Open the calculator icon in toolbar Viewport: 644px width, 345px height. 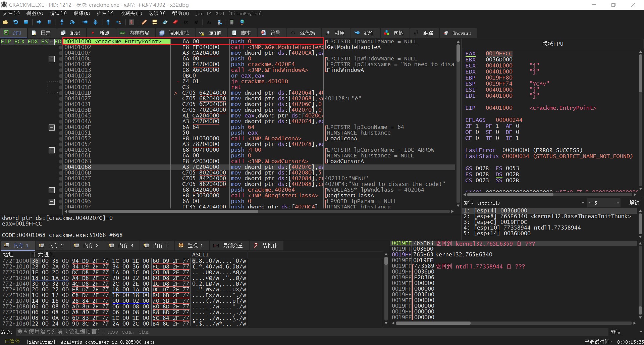click(232, 22)
